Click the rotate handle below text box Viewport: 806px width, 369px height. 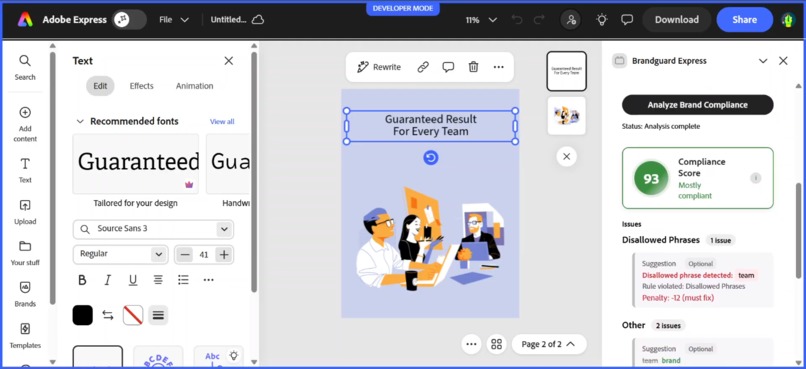click(x=431, y=158)
